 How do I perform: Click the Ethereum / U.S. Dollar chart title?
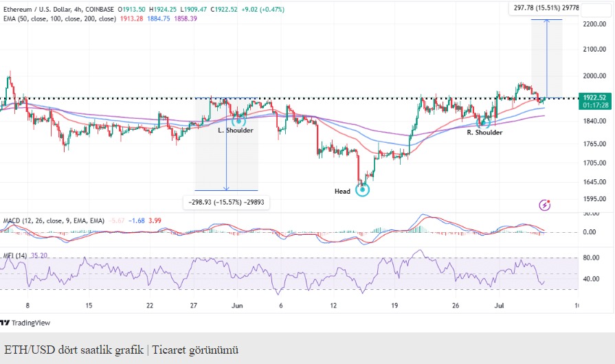point(58,10)
